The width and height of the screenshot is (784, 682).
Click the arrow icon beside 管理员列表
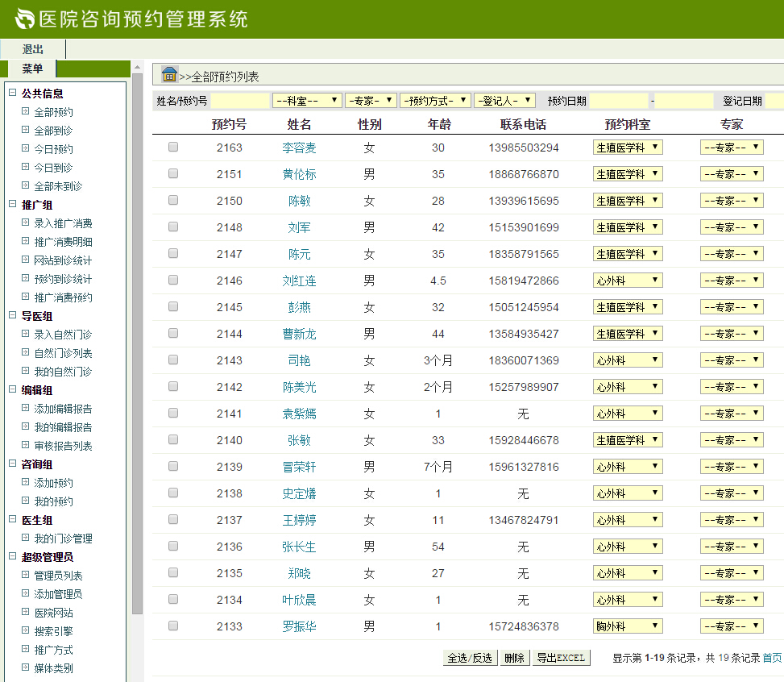coord(26,575)
